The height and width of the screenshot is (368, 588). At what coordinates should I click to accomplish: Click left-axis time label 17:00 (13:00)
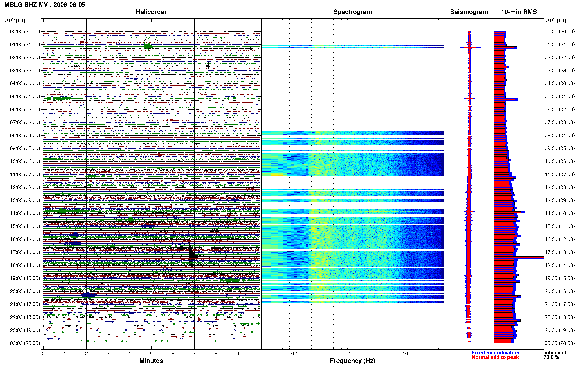point(25,252)
